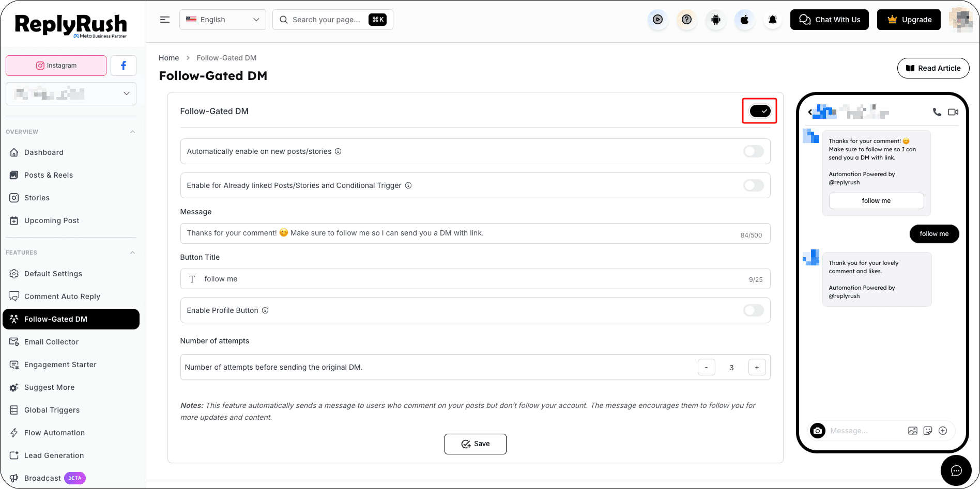980x489 pixels.
Task: Click the Save button
Action: [476, 444]
